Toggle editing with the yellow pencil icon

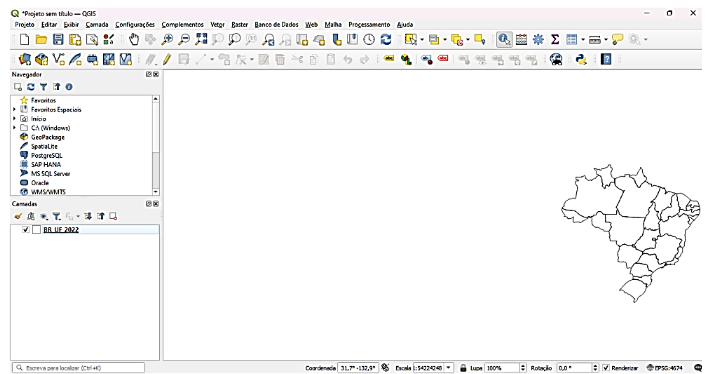[167, 59]
